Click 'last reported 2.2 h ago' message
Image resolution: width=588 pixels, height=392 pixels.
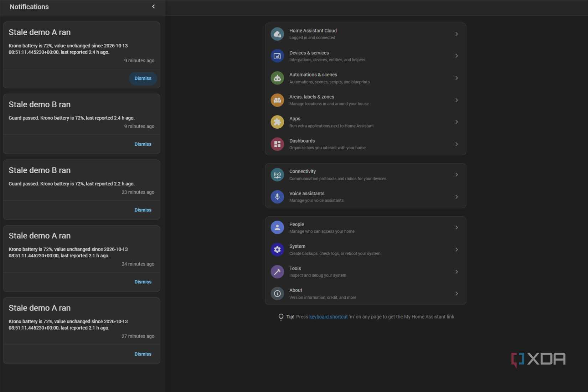tap(110, 184)
